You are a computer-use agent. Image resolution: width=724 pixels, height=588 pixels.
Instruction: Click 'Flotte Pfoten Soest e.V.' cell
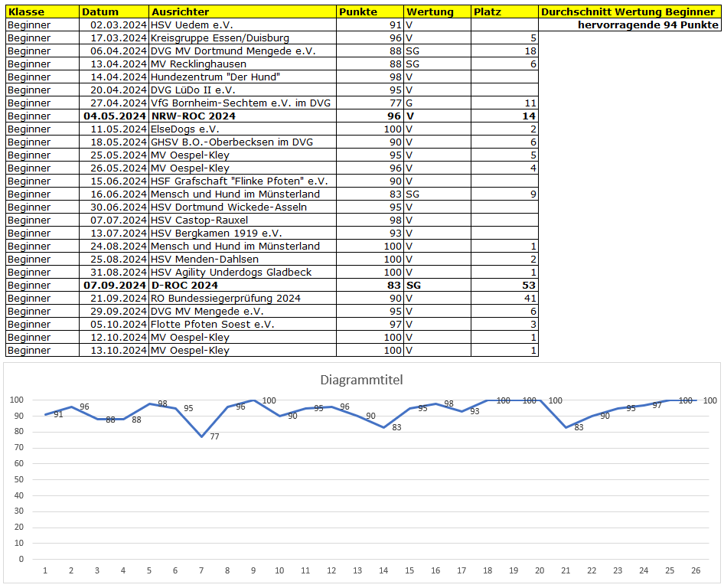point(243,325)
